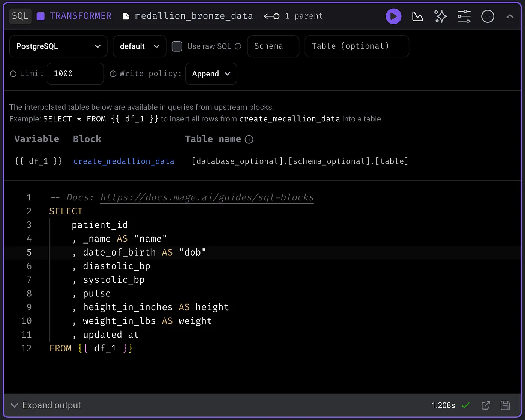Click pulse on line 8

(97, 294)
